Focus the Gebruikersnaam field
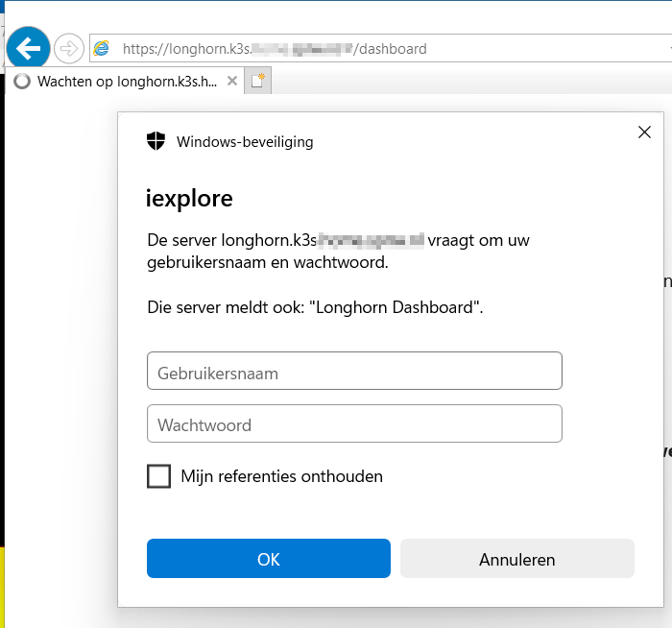 tap(354, 371)
